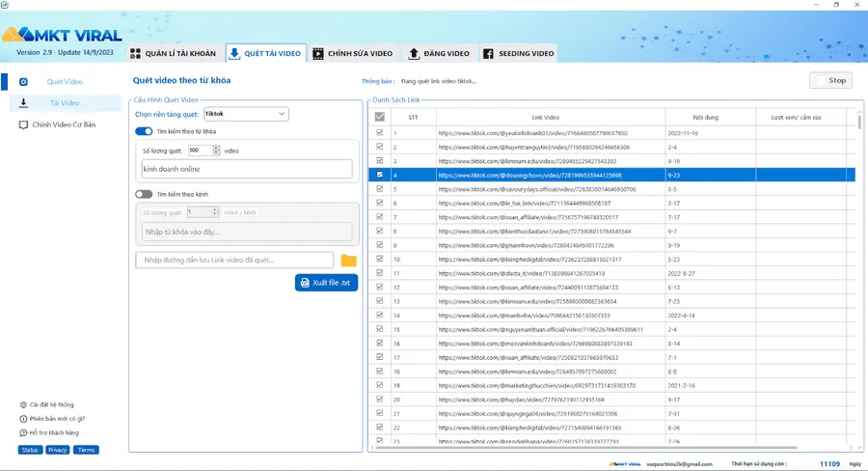Click the kinh doanh online keyword field
This screenshot has width=868, height=471.
pos(247,169)
